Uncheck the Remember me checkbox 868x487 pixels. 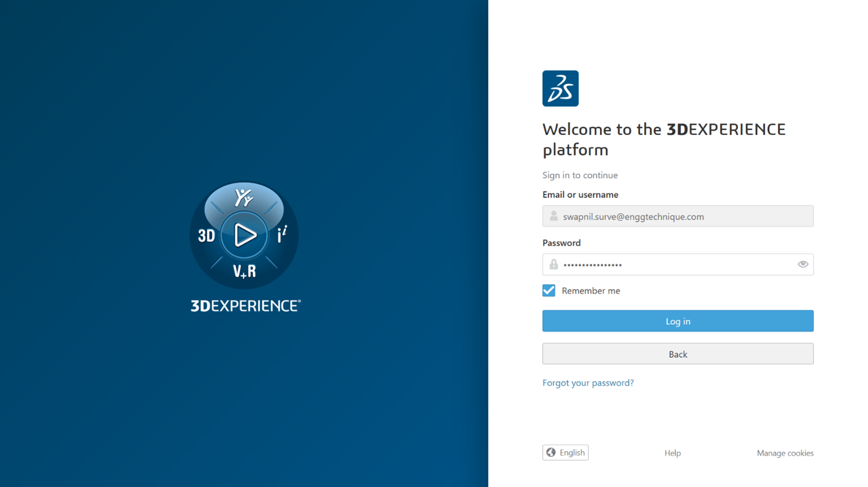pos(549,291)
